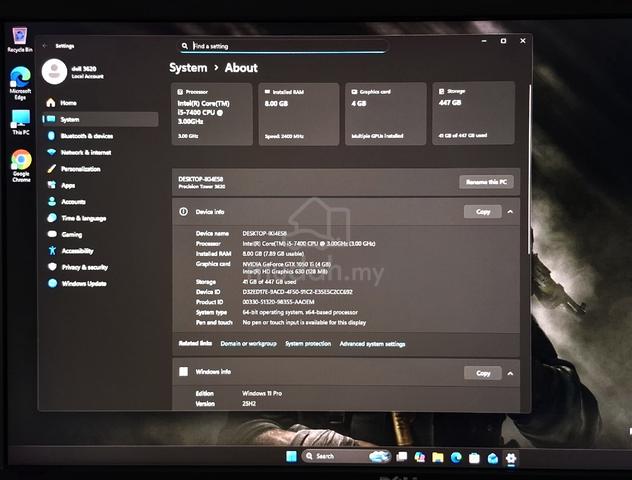
Task: Open the Recycle Bin desktop icon
Action: coord(19,40)
